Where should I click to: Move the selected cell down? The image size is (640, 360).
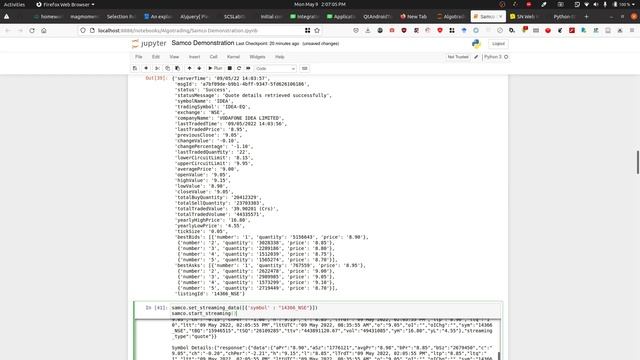coord(199,68)
